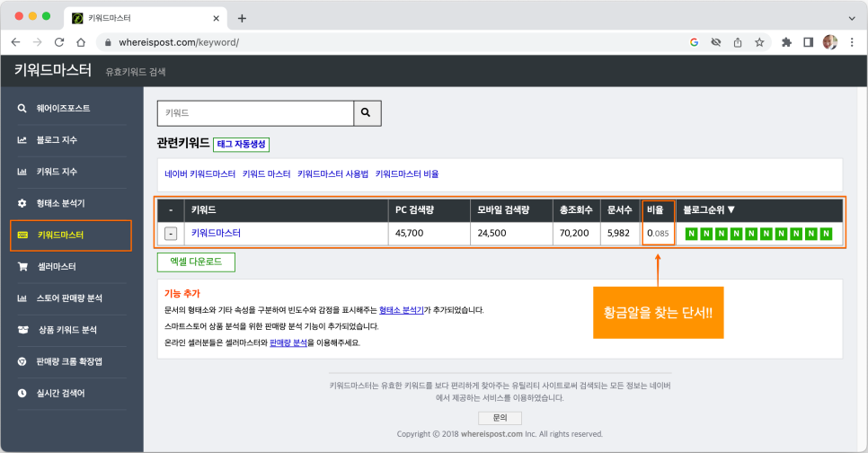
Task: Click the keyword search magnifier button
Action: tap(367, 113)
